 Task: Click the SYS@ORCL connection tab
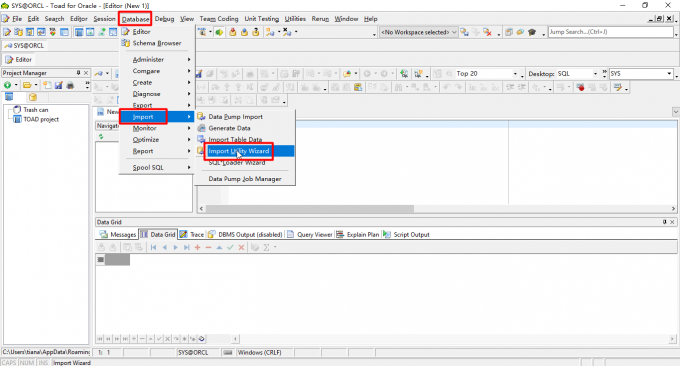pos(24,46)
